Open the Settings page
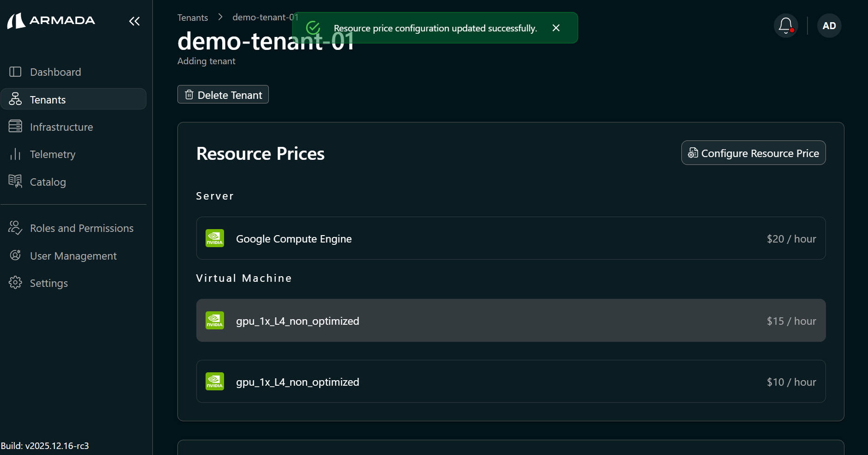868x455 pixels. [49, 283]
